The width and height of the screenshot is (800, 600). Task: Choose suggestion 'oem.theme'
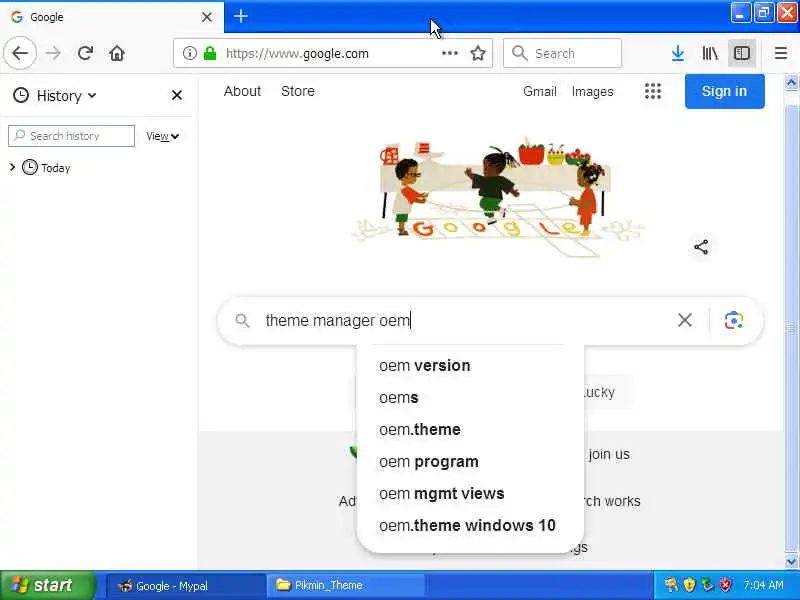pyautogui.click(x=470, y=430)
